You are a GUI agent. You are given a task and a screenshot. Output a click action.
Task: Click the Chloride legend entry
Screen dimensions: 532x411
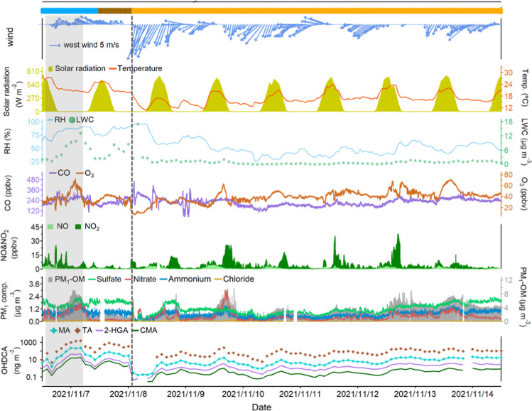234,279
